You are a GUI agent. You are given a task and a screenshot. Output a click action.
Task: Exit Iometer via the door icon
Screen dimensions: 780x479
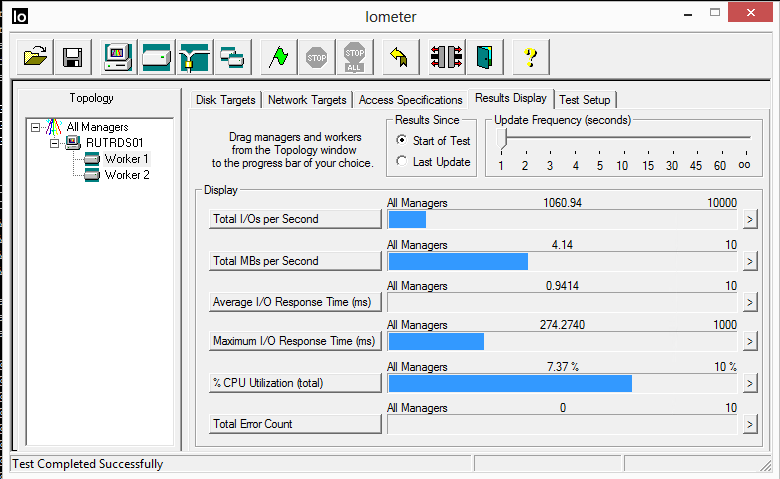(x=484, y=57)
